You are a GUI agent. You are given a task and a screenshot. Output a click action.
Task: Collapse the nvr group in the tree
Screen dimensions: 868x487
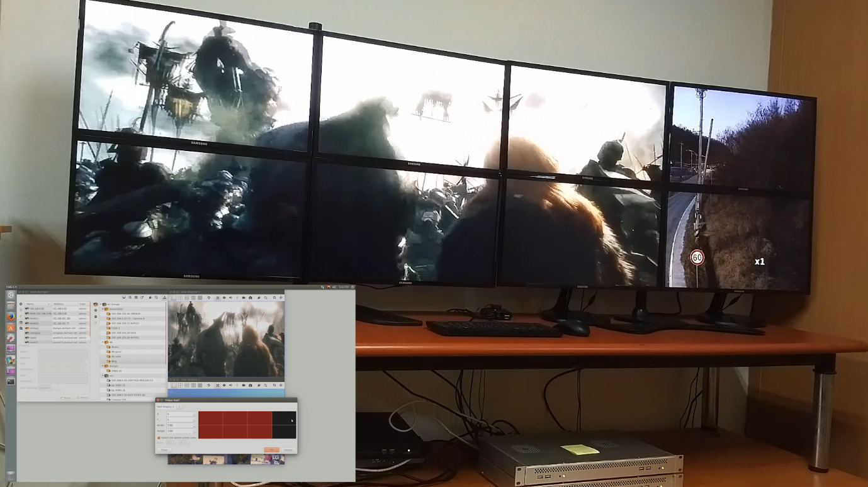click(103, 376)
